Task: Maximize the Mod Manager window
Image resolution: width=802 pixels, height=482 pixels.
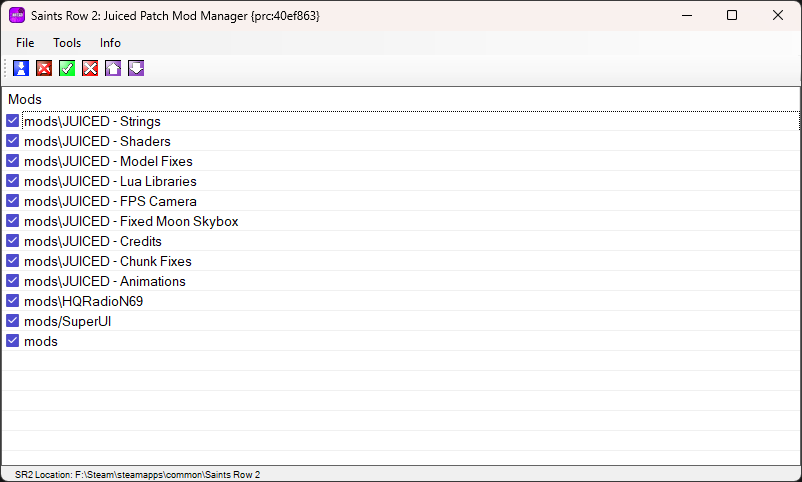Action: point(732,15)
